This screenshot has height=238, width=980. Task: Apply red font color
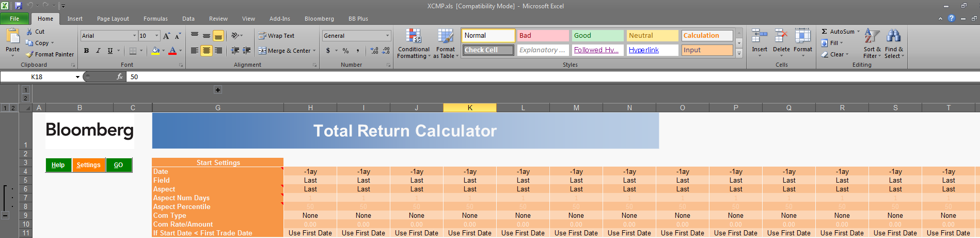[x=172, y=51]
